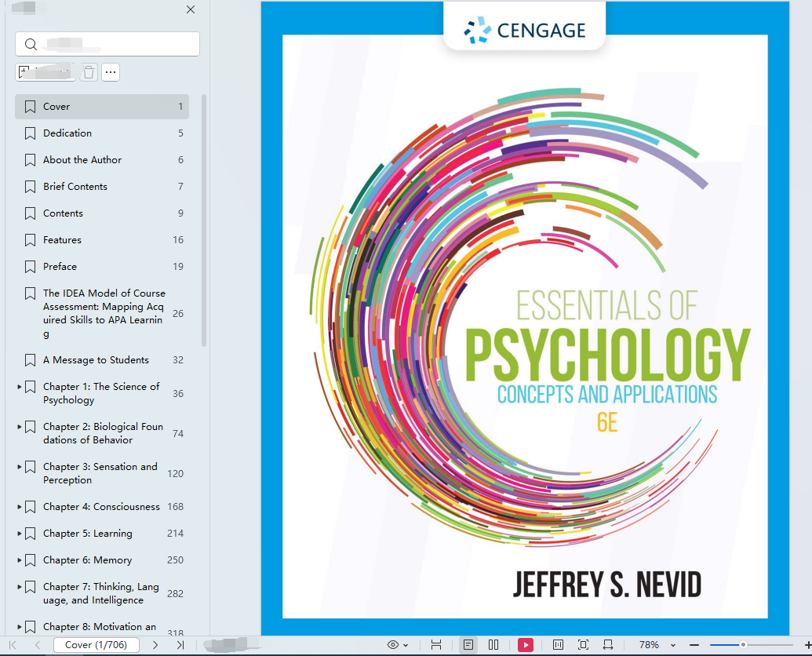The width and height of the screenshot is (812, 656).
Task: Go to the previous page
Action: pyautogui.click(x=38, y=644)
